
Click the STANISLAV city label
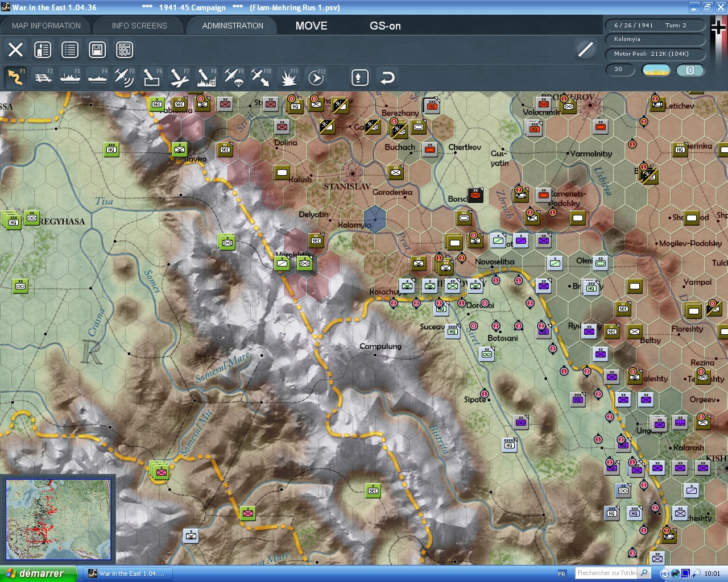click(x=347, y=186)
